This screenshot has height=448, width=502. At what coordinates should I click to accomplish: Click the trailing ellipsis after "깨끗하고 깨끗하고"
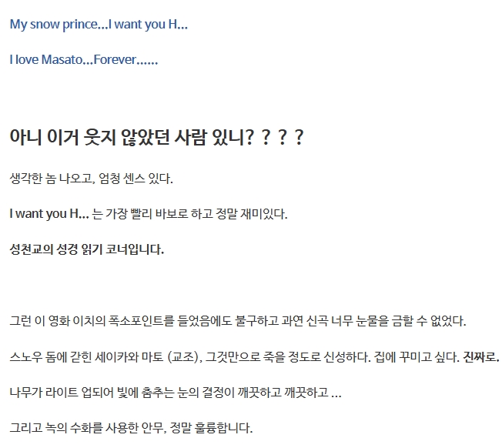tap(336, 393)
